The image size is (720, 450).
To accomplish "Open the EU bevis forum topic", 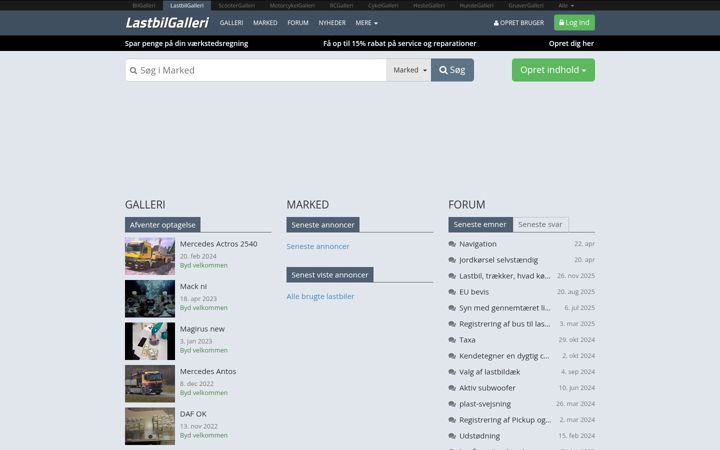I will point(474,292).
